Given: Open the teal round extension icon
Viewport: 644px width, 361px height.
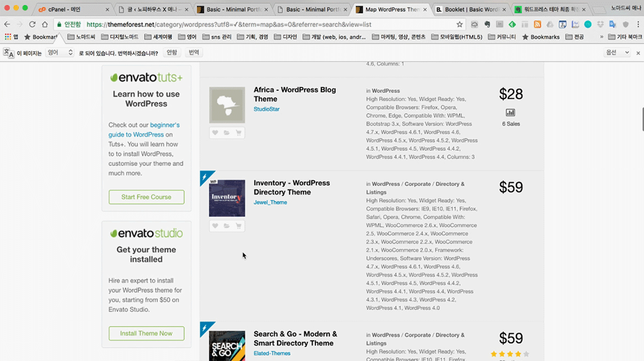Looking at the screenshot, I should pos(588,25).
